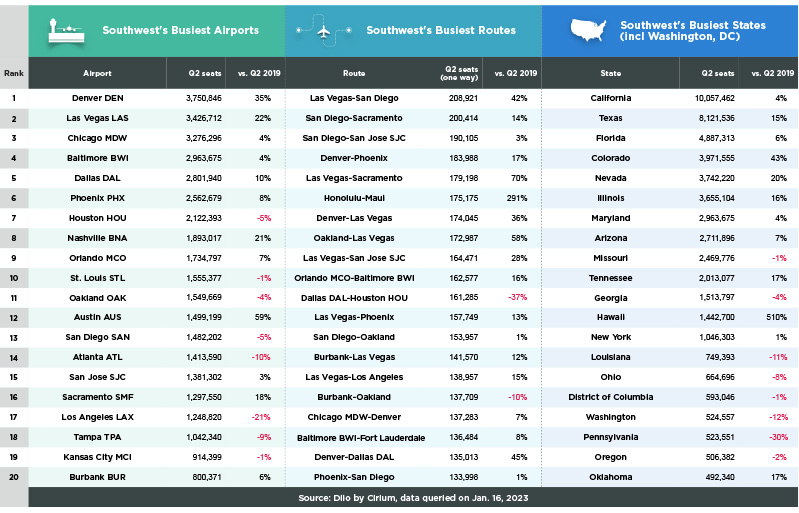Click the 208,921 route seats value
Image resolution: width=799 pixels, height=513 pixels.
(463, 98)
